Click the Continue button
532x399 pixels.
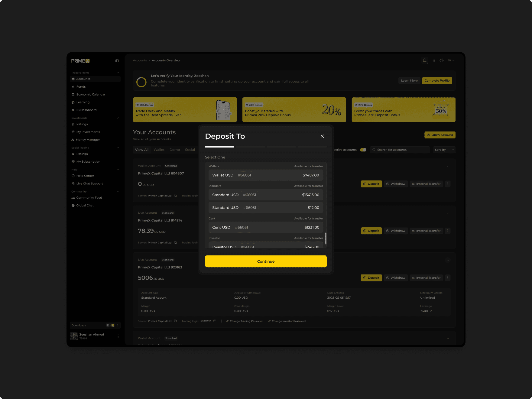(266, 261)
